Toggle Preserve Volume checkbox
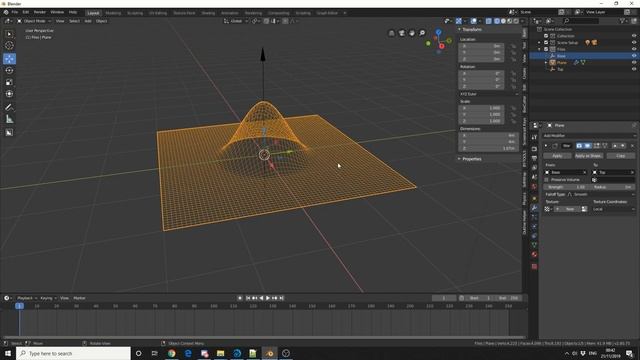 tap(547, 180)
